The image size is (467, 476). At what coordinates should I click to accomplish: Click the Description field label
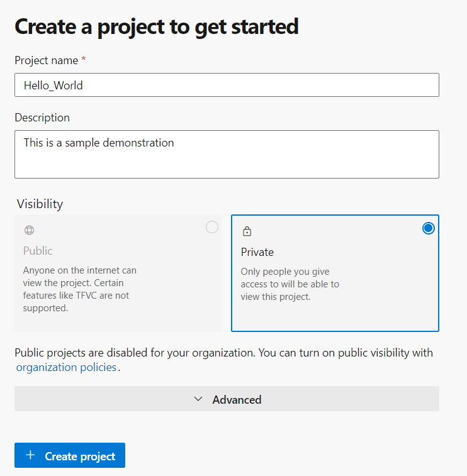[42, 118]
